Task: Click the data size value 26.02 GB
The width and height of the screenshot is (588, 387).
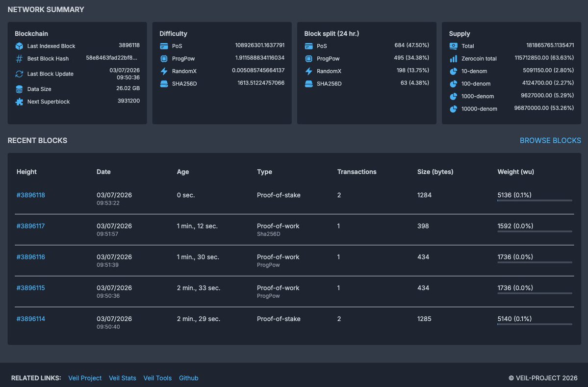Action: 128,88
